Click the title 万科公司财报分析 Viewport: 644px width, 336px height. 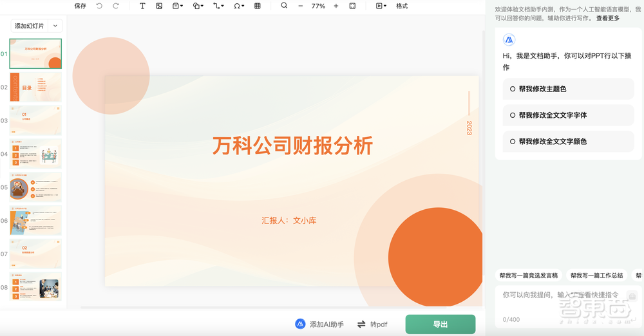[292, 145]
